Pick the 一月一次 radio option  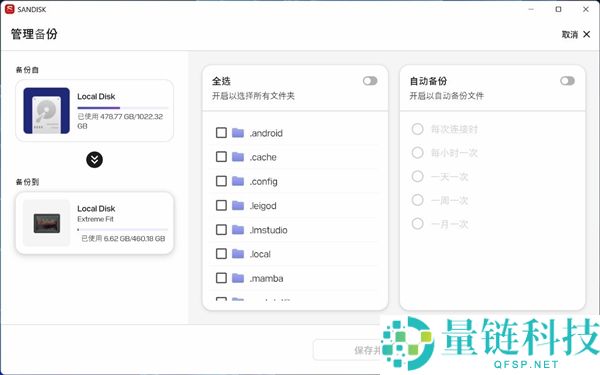coord(417,223)
